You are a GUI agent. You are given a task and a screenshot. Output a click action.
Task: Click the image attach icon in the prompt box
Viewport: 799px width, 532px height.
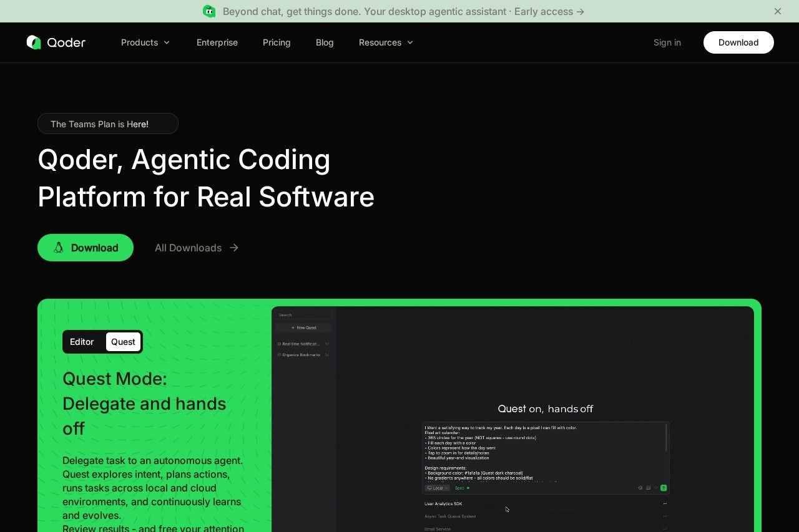pos(648,488)
